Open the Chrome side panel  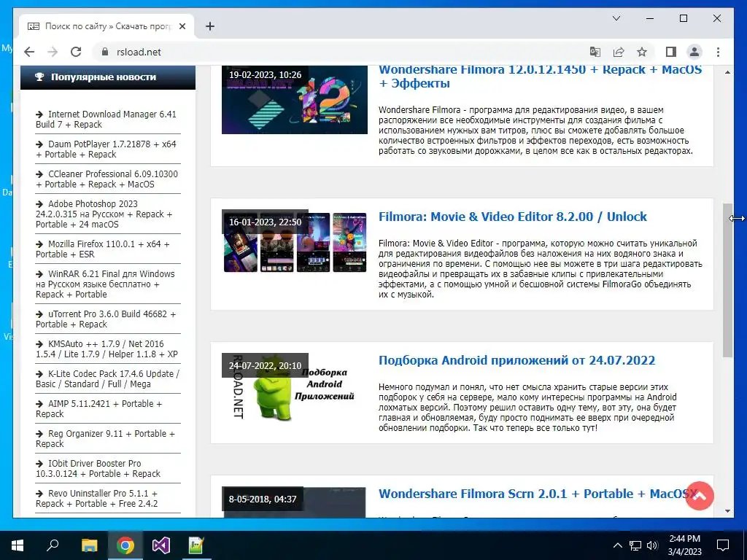point(671,52)
